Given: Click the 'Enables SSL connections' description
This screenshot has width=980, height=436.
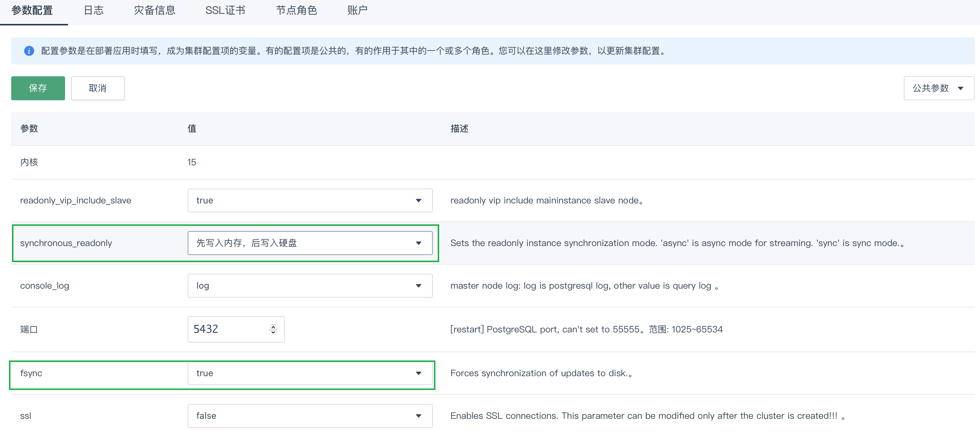Looking at the screenshot, I should [647, 416].
